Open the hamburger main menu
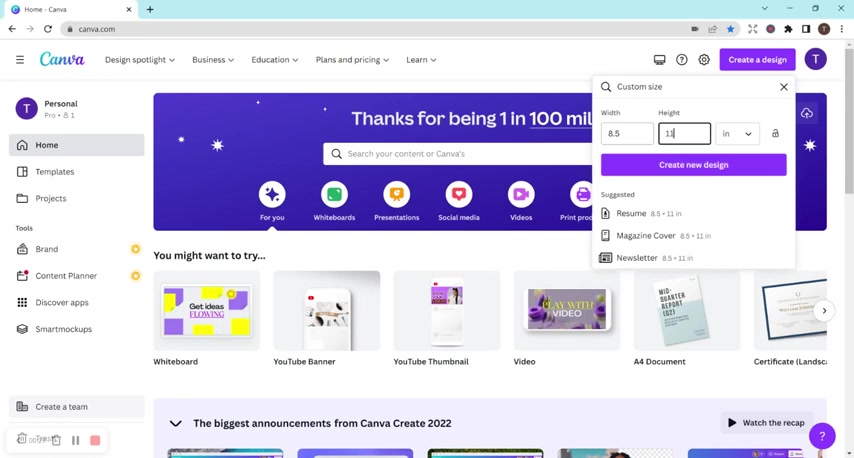The width and height of the screenshot is (854, 458). click(x=20, y=60)
